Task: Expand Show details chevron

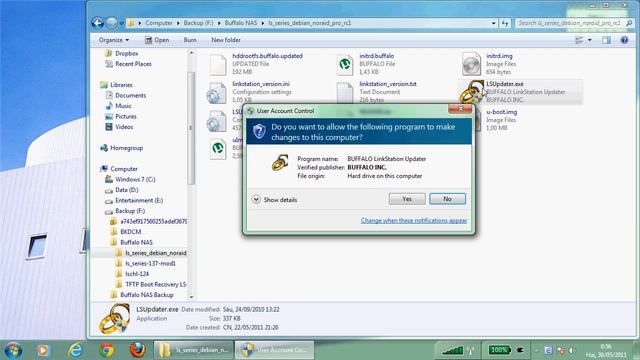Action: [256, 199]
